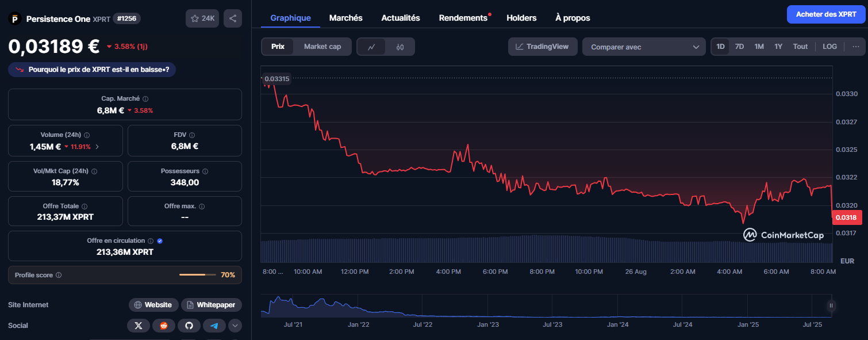
Task: Click the Profile score progress bar
Action: point(198,275)
